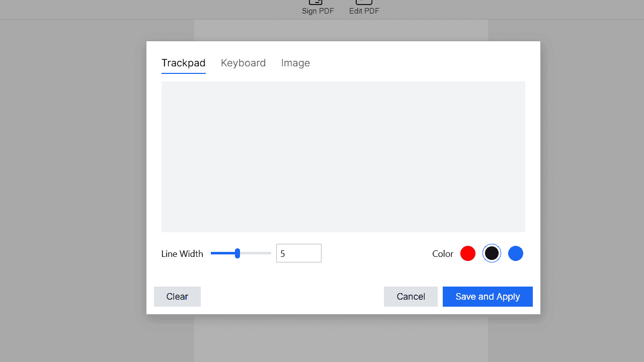644x362 pixels.
Task: Click the Line Width slider handle
Action: (x=237, y=253)
